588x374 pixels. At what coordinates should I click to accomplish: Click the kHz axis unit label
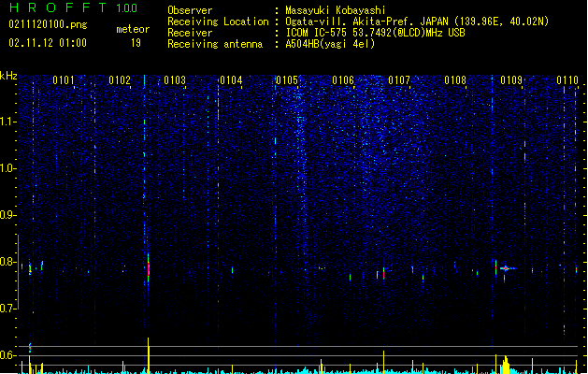click(8, 76)
